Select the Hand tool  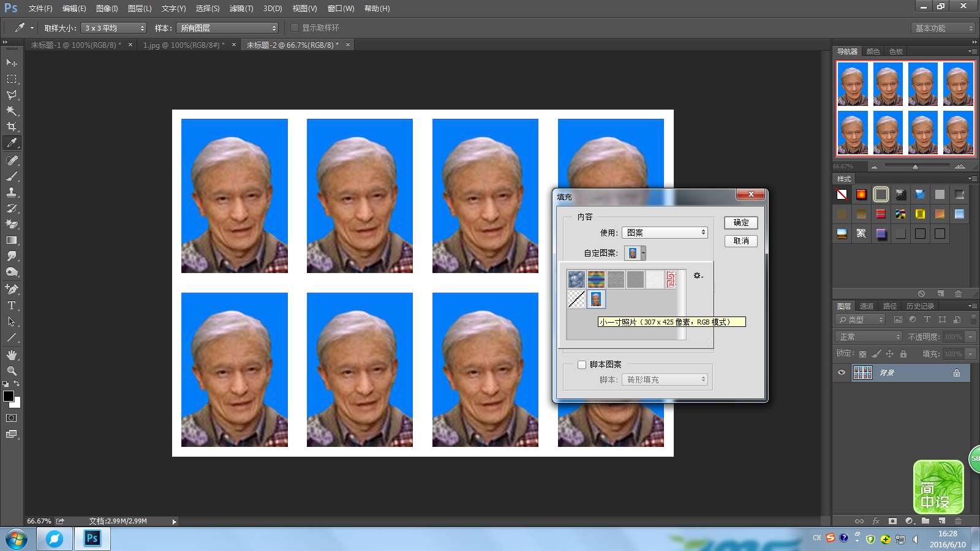(x=11, y=354)
